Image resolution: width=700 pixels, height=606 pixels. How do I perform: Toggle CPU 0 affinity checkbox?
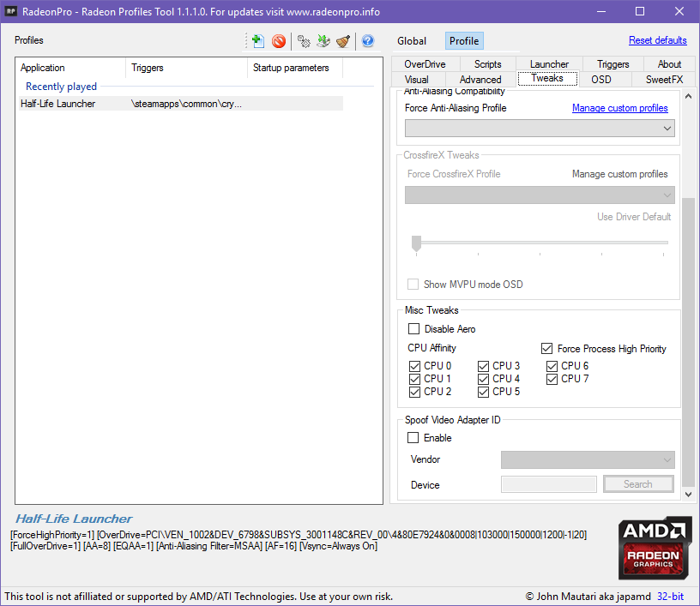click(414, 366)
